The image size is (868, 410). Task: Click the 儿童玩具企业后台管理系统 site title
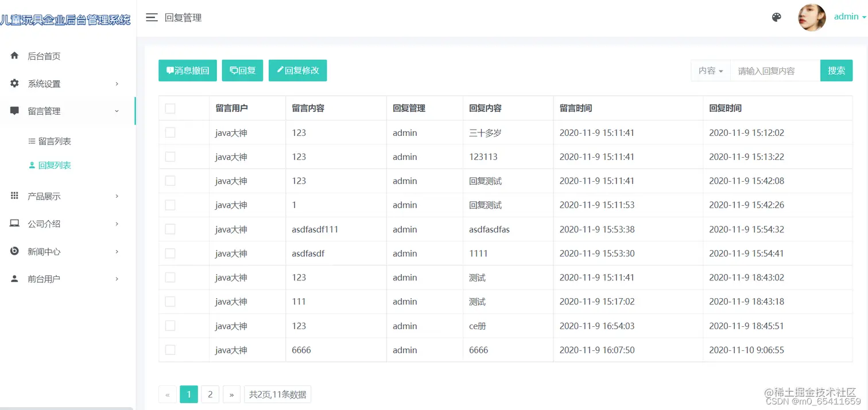65,21
